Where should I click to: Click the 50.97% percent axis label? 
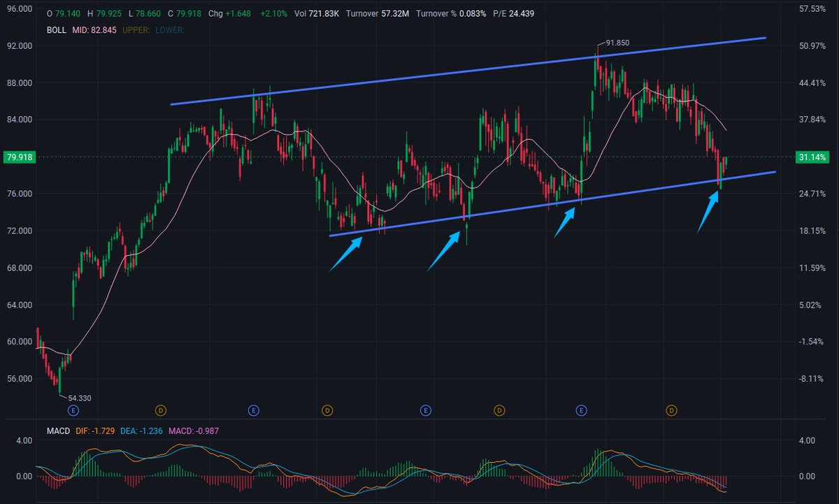click(x=812, y=46)
